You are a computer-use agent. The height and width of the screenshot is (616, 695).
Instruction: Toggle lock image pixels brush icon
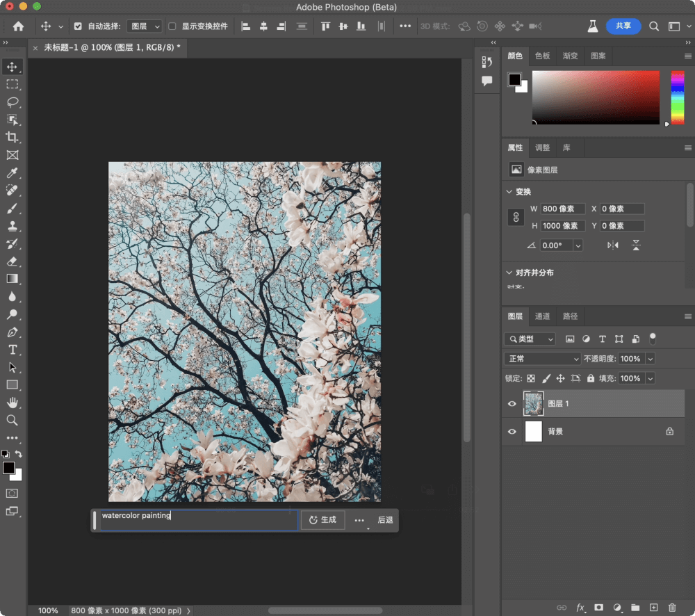click(546, 378)
